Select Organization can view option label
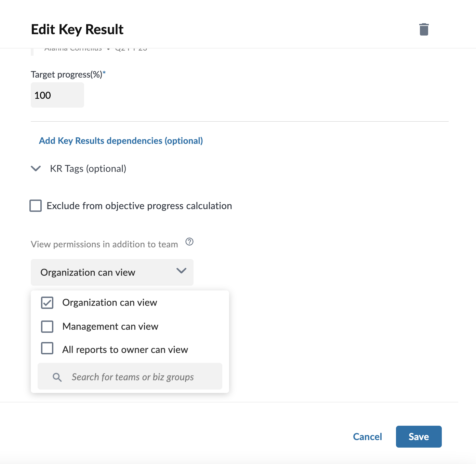This screenshot has height=464, width=476. [x=110, y=303]
